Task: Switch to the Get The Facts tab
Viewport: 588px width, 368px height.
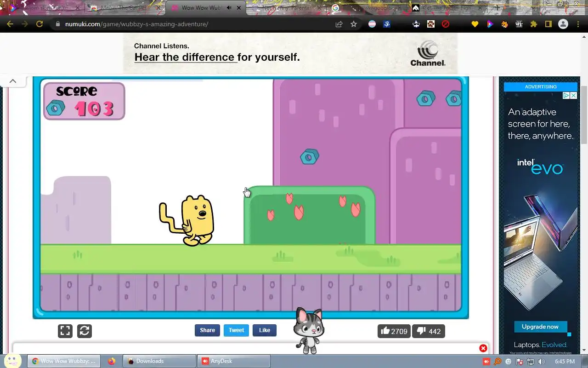Action: click(448, 8)
